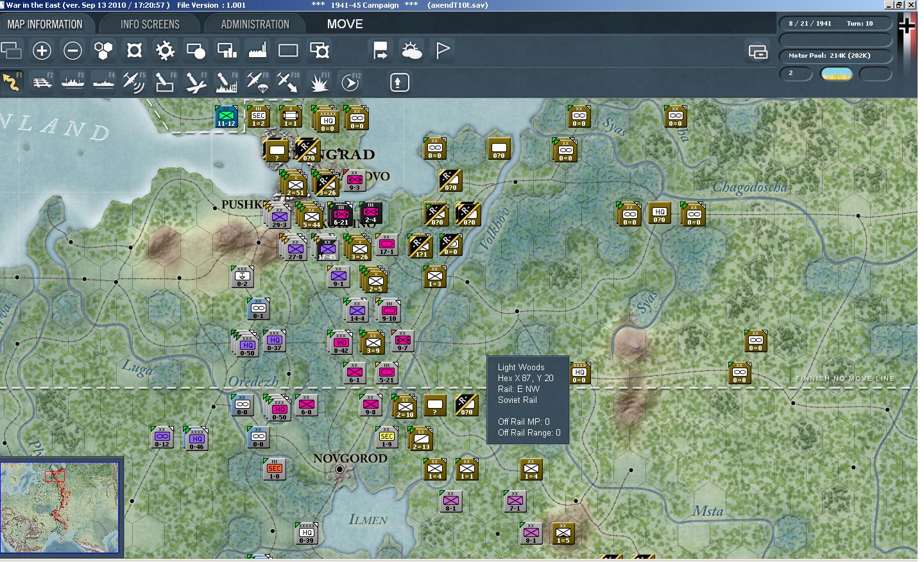Select the HQ 0-39 counter near Ilmen
Viewport: 924px width, 562px height.
click(306, 533)
